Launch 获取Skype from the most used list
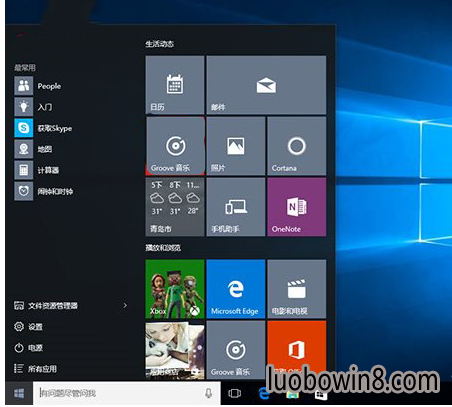Viewport: 452px width, 407px height. click(43, 128)
